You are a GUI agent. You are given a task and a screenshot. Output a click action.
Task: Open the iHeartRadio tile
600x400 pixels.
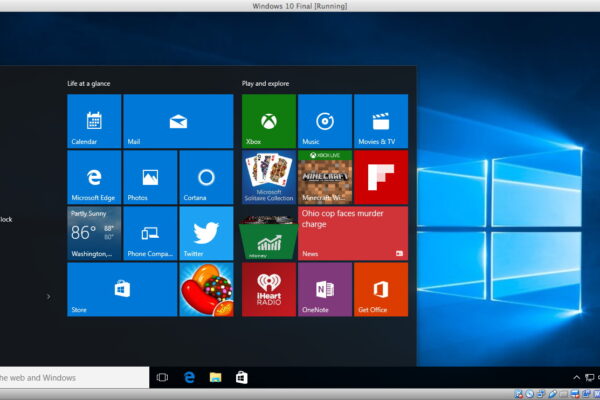[x=269, y=289]
